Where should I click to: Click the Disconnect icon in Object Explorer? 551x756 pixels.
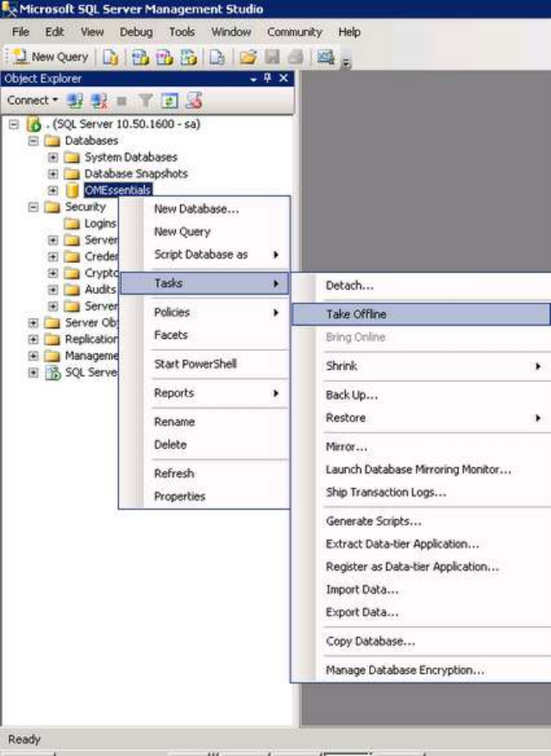(99, 101)
